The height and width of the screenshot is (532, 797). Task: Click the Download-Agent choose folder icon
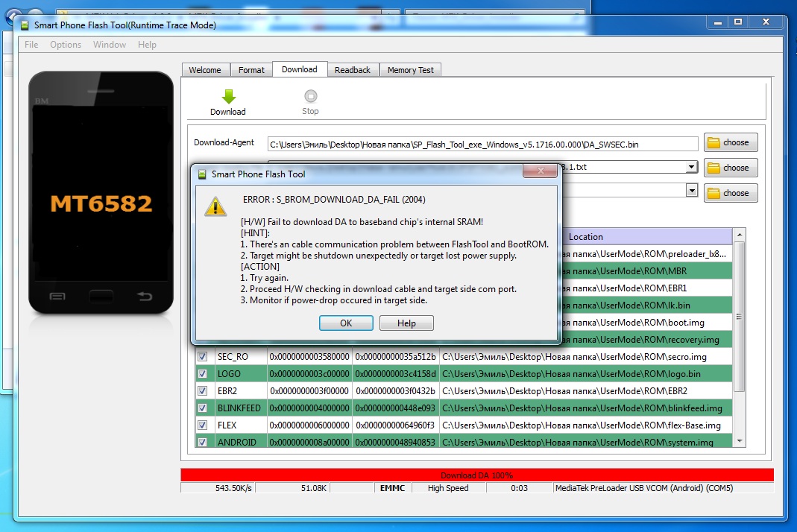pyautogui.click(x=713, y=143)
